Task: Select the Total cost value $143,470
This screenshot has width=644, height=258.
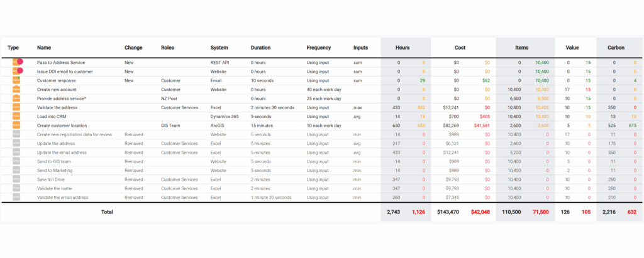Action: point(448,212)
